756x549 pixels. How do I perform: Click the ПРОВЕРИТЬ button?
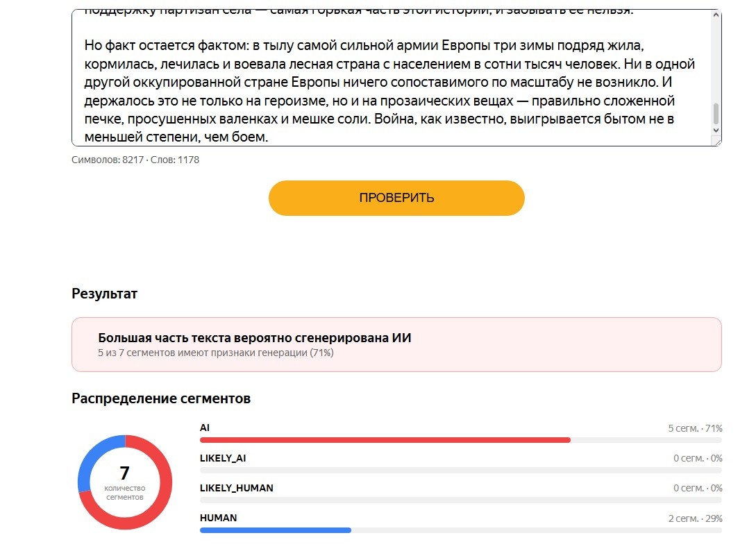click(x=396, y=198)
